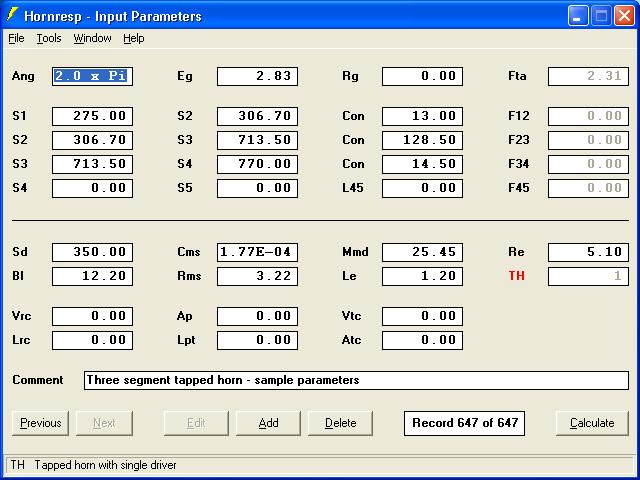Click the Rms field with 3.22

click(x=258, y=276)
